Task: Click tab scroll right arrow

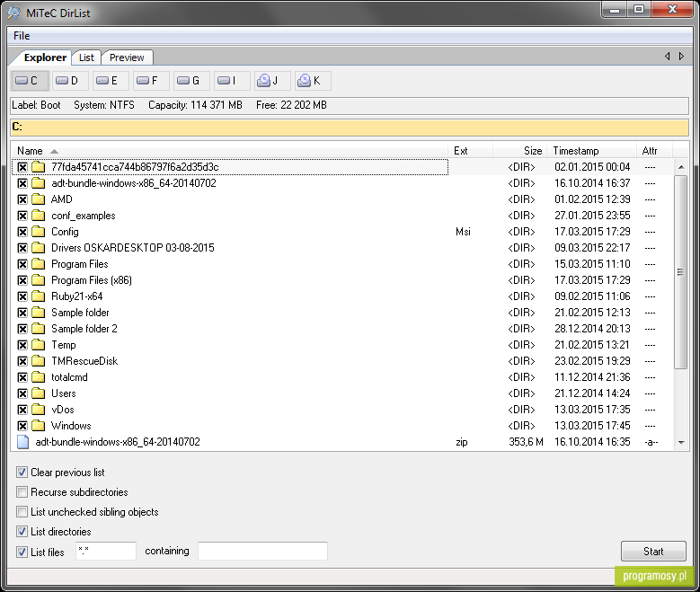Action: (681, 57)
